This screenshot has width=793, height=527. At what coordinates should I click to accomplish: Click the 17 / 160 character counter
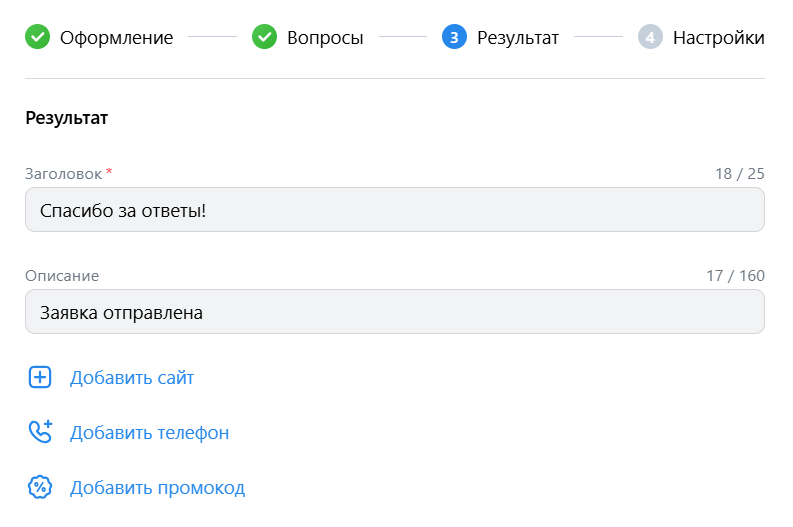[735, 276]
